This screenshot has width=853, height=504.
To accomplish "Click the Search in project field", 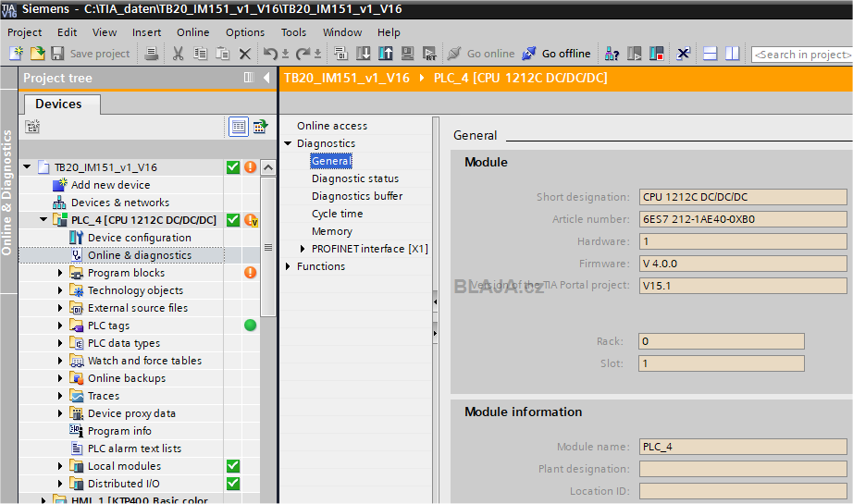I will pos(802,55).
